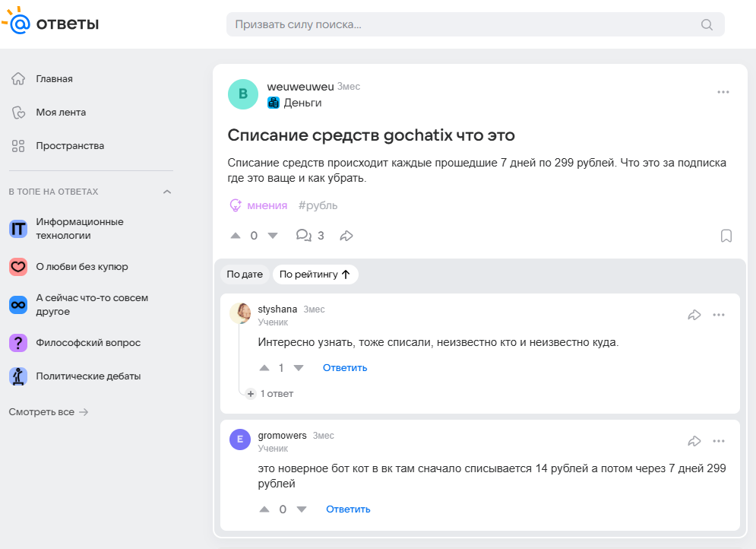Click the Моя лента heart icon

tap(18, 113)
